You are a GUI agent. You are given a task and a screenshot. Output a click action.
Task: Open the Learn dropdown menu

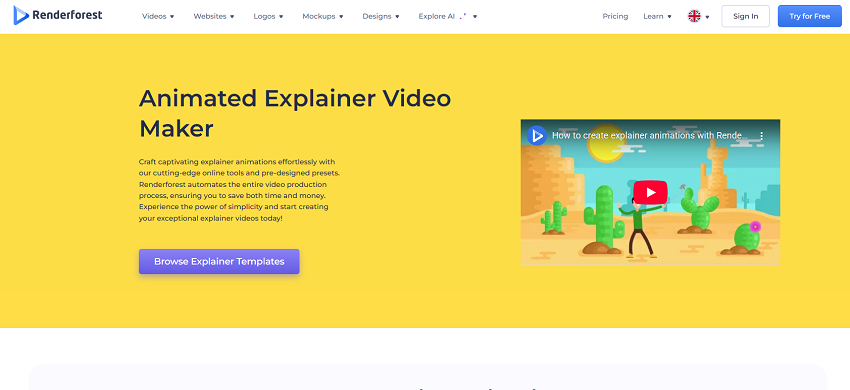tap(658, 16)
